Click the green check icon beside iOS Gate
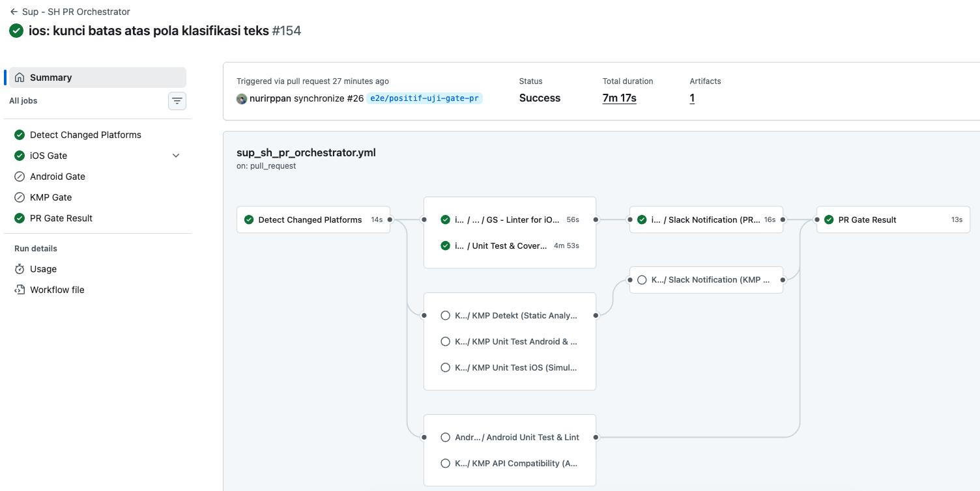 pyautogui.click(x=20, y=156)
